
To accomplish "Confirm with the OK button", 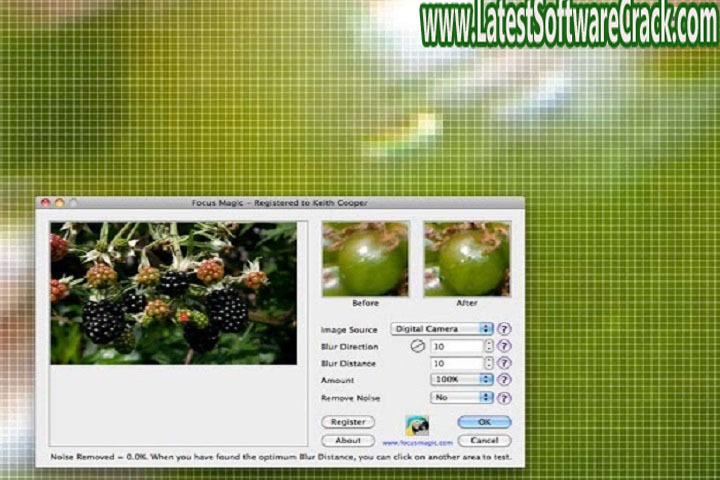I will (484, 422).
